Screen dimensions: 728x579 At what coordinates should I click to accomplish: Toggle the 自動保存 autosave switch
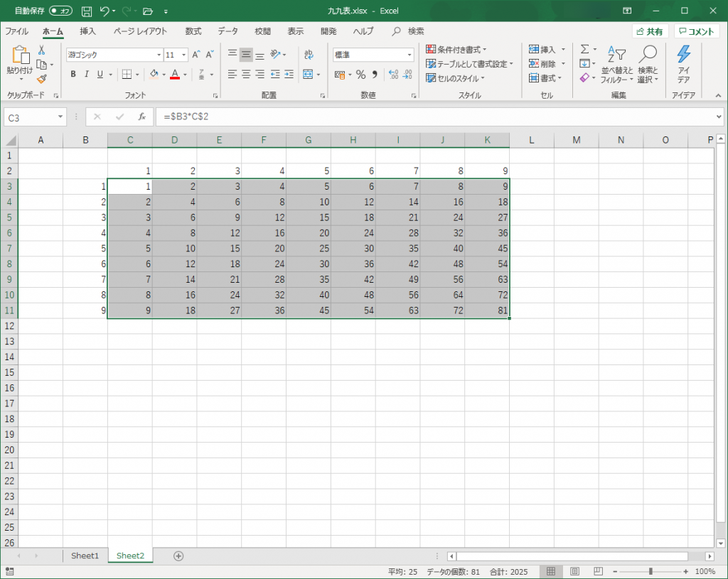coord(61,11)
